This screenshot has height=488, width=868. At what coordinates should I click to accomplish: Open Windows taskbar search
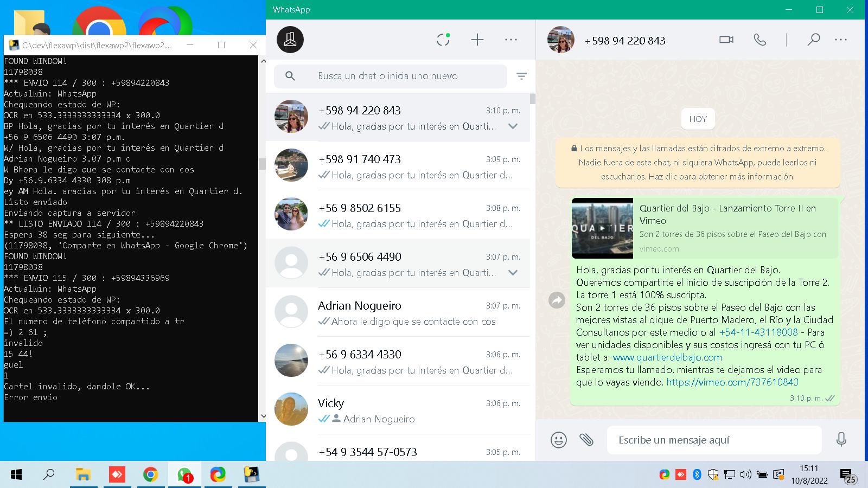49,475
